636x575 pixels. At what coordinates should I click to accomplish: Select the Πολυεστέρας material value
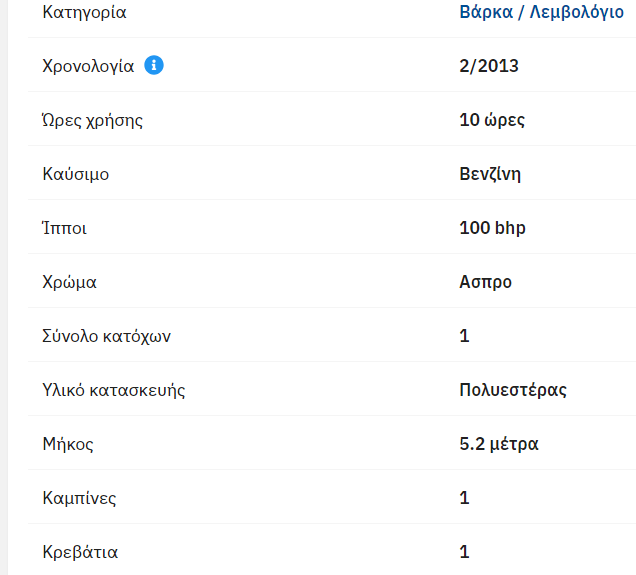tap(513, 391)
